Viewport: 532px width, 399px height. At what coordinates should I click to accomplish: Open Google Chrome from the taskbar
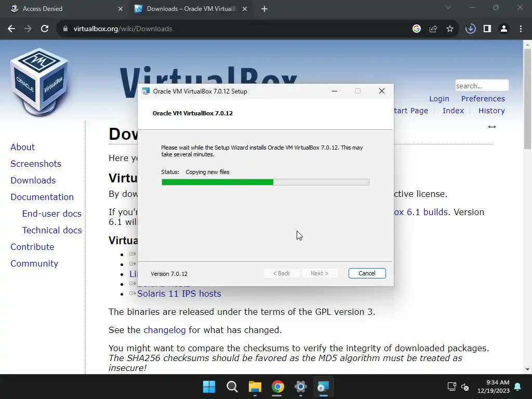(x=277, y=387)
